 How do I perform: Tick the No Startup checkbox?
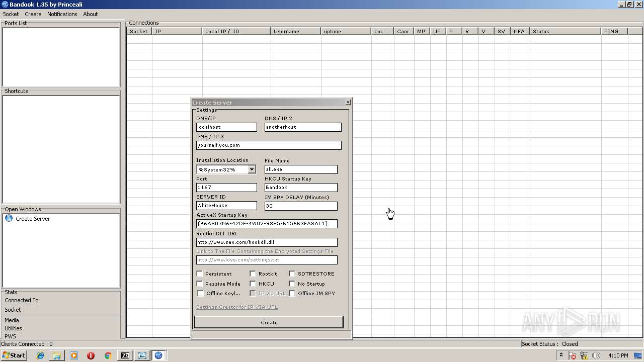292,284
